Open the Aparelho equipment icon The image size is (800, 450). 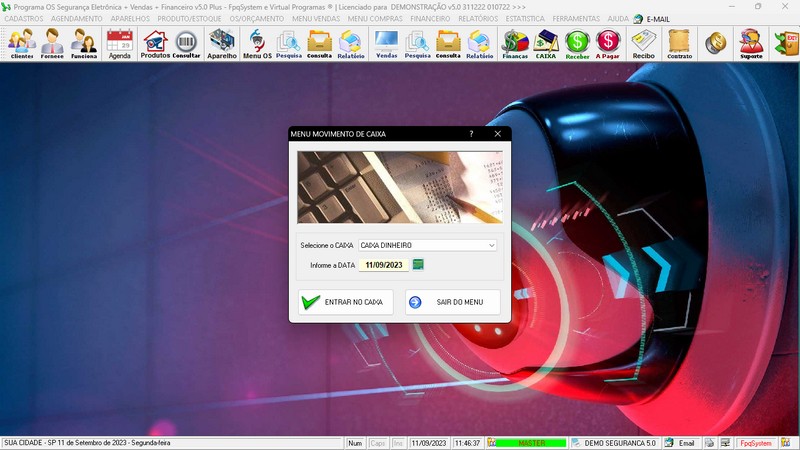click(222, 44)
